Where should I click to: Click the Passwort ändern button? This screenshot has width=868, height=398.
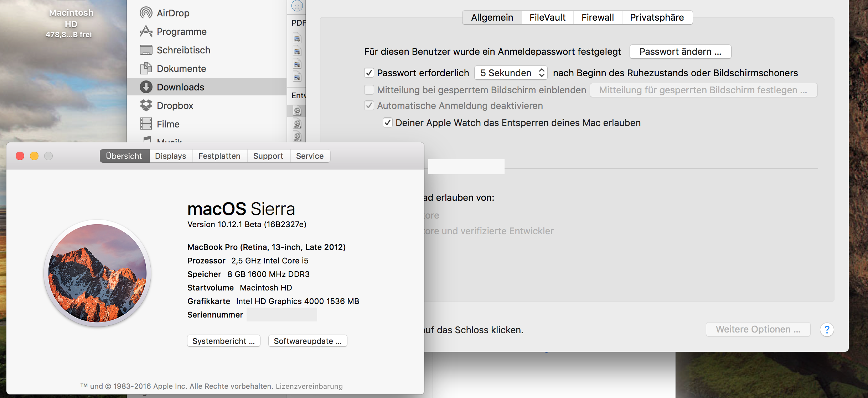[x=680, y=52]
